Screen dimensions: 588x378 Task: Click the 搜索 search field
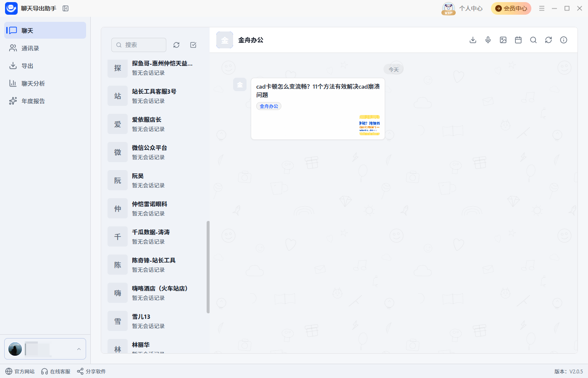(139, 45)
